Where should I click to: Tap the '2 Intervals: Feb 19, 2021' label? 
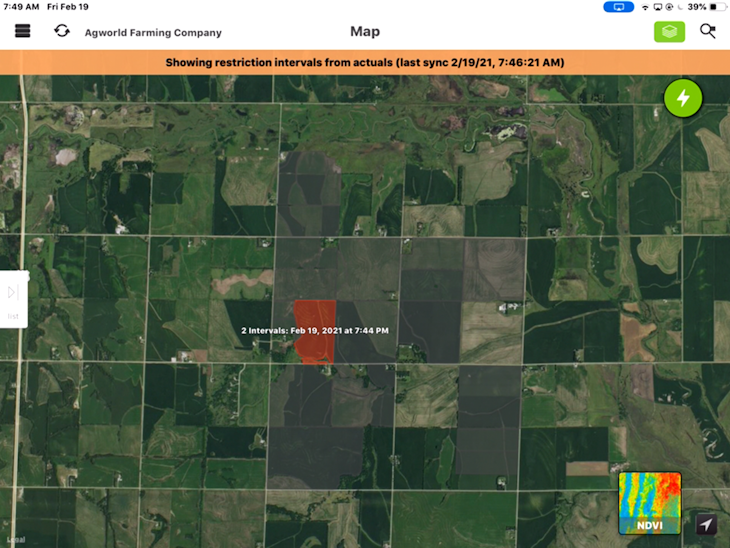click(x=315, y=331)
